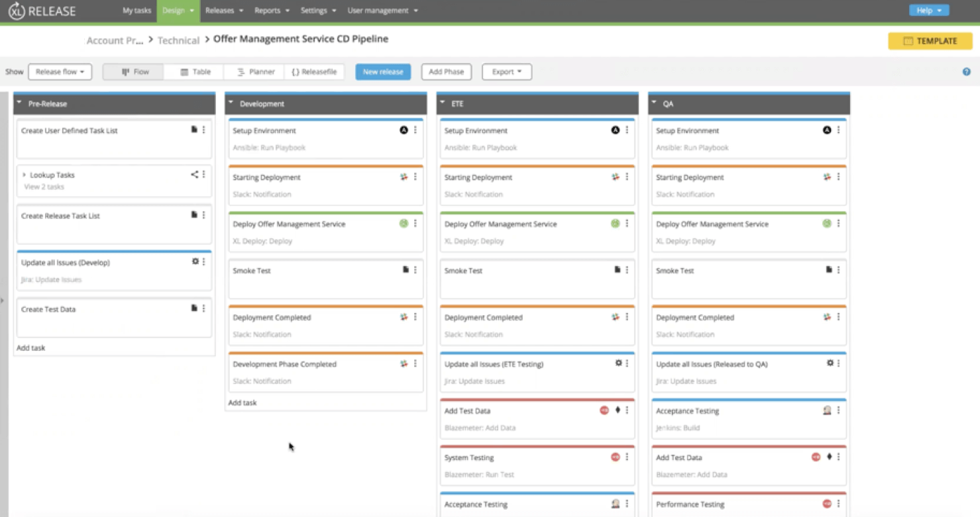The width and height of the screenshot is (980, 517).
Task: Click Add task link in Development phase
Action: 243,402
